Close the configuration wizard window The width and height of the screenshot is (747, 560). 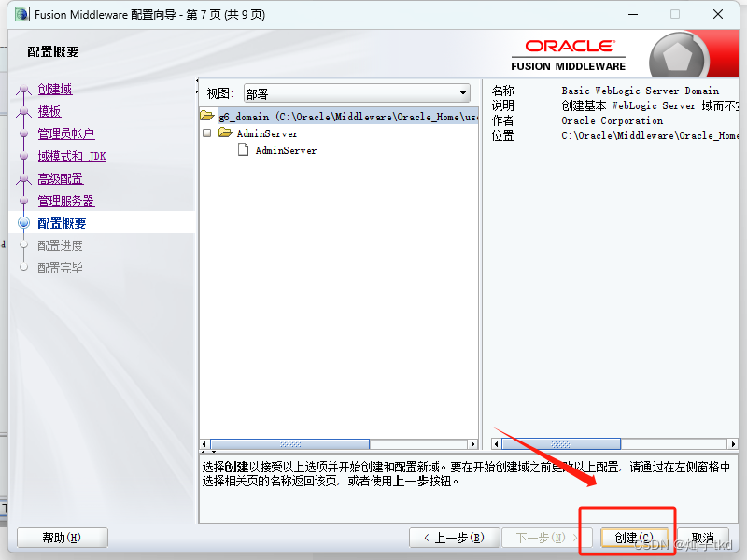coord(718,14)
